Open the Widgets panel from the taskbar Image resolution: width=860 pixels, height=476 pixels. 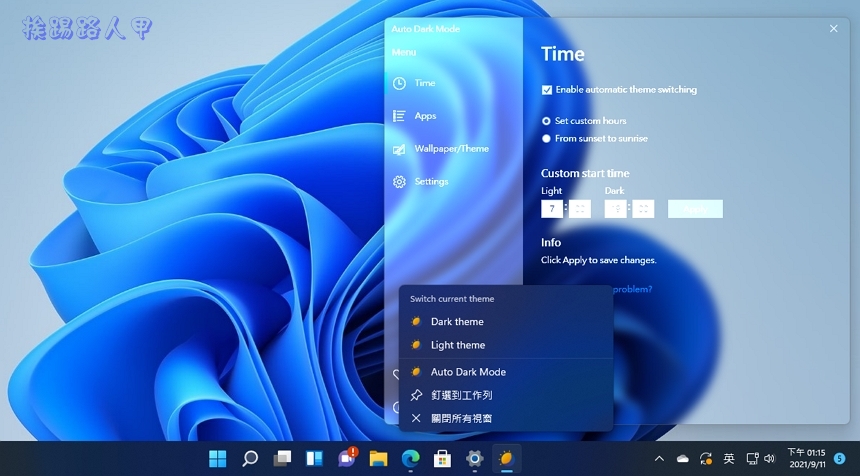pos(314,458)
